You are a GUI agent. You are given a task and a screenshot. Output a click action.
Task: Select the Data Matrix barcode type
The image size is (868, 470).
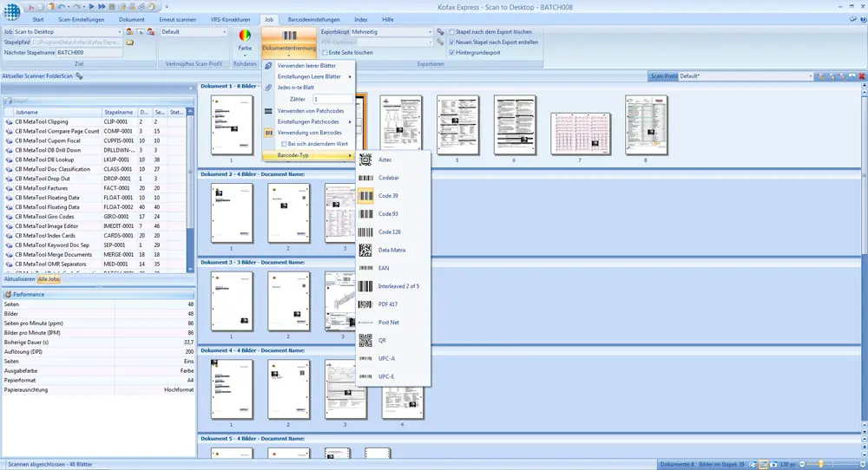pos(393,250)
